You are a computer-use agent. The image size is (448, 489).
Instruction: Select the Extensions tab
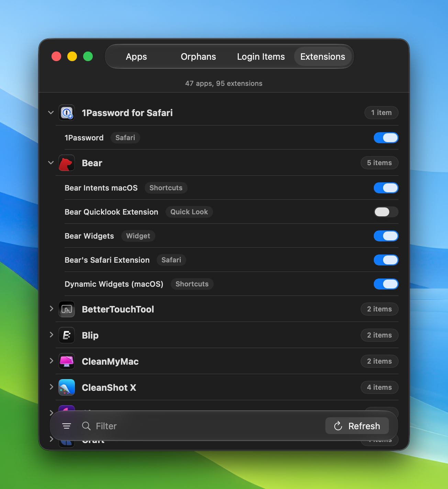coord(323,57)
